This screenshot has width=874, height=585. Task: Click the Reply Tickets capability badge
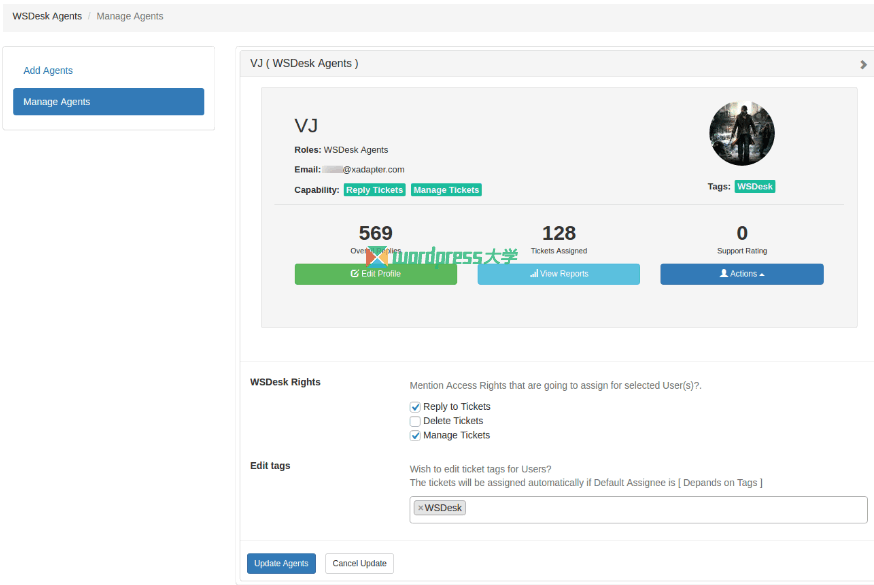[x=375, y=190]
